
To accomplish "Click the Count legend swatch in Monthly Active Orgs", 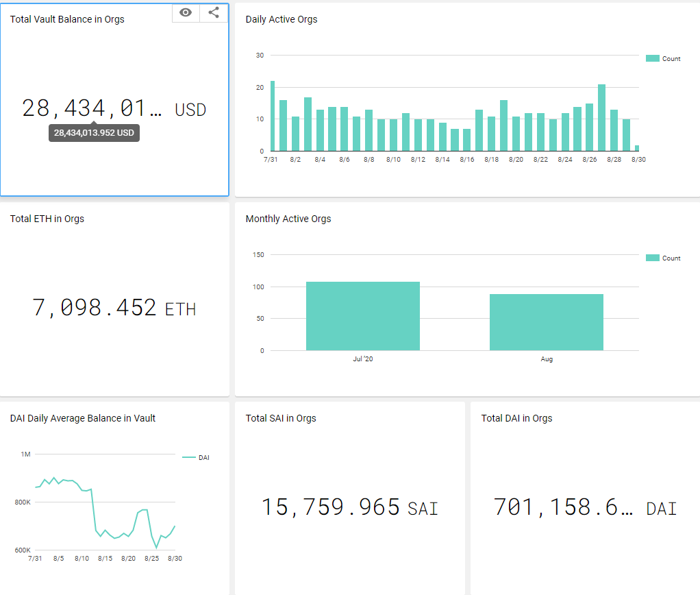I will pos(652,258).
